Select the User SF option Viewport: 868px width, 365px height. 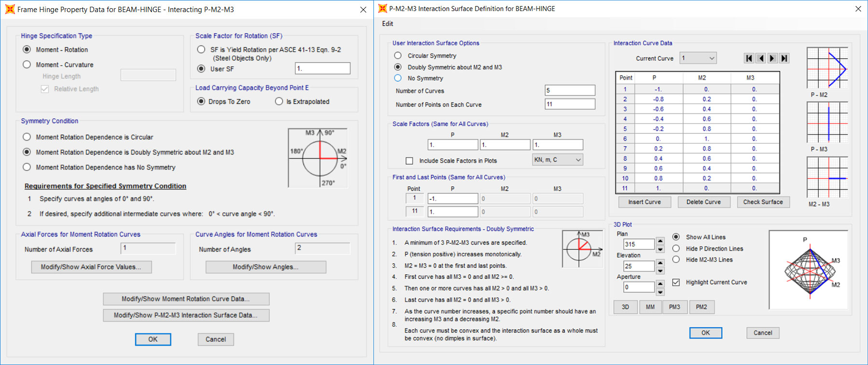[201, 69]
